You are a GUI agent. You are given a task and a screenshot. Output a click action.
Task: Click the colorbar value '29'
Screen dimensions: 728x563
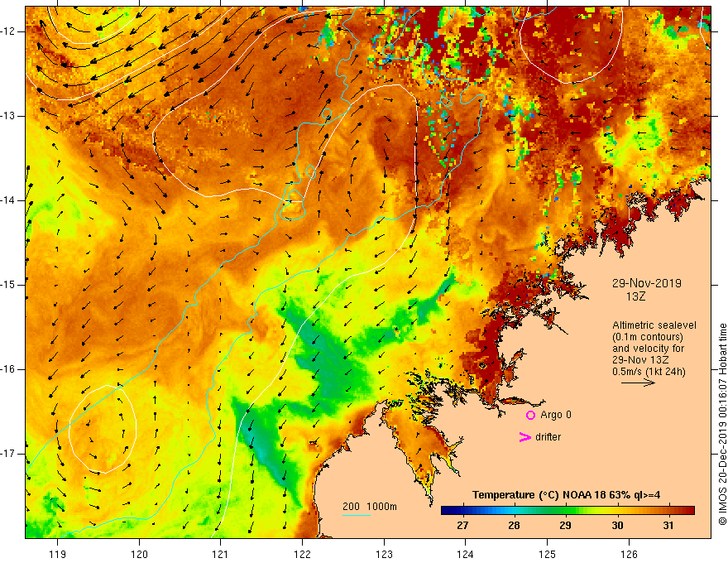coord(565,526)
